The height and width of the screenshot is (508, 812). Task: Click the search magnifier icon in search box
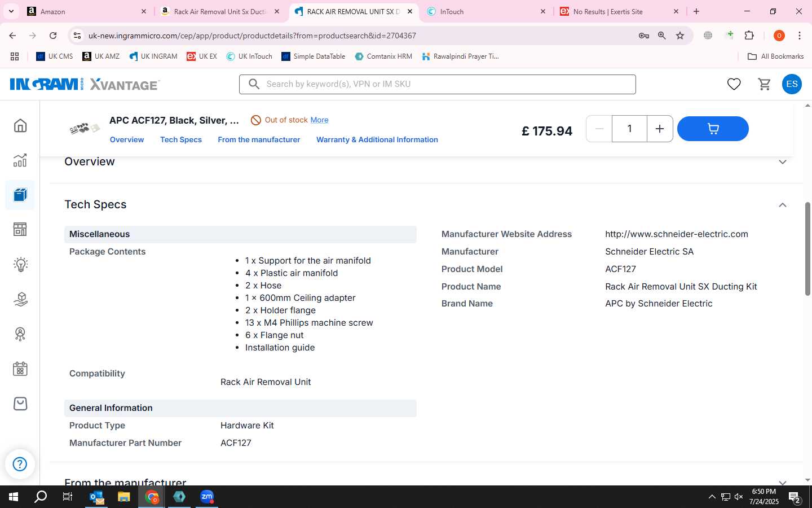(x=254, y=84)
